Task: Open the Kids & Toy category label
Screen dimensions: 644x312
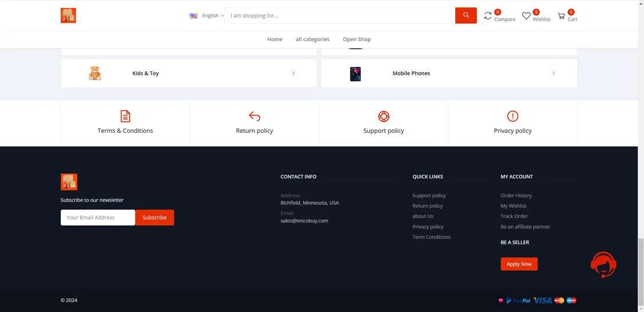Action: tap(145, 73)
